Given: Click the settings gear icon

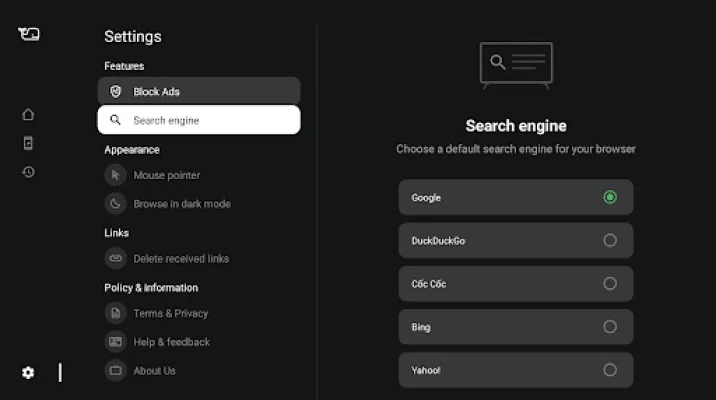Looking at the screenshot, I should tap(28, 372).
